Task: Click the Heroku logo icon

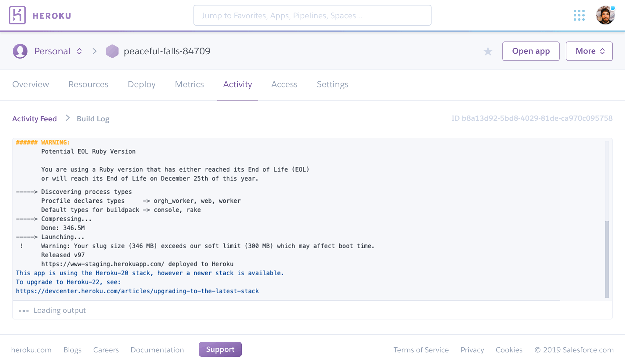Action: click(x=17, y=15)
